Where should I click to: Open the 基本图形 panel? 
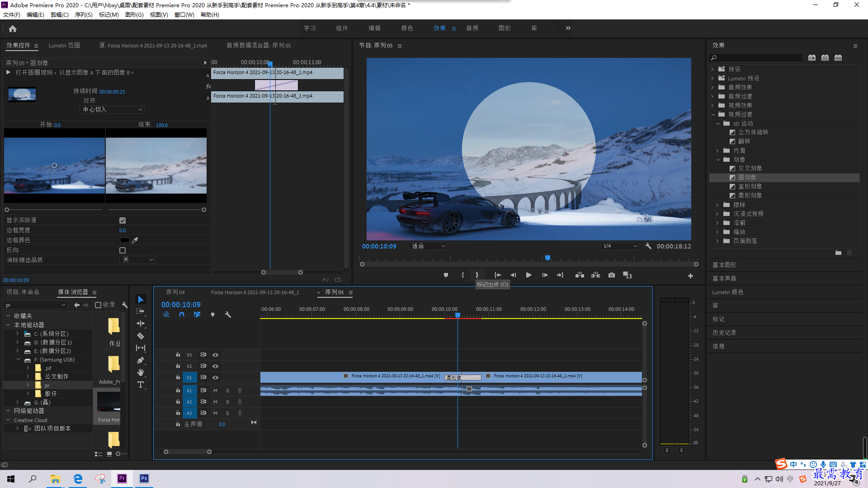pos(724,265)
